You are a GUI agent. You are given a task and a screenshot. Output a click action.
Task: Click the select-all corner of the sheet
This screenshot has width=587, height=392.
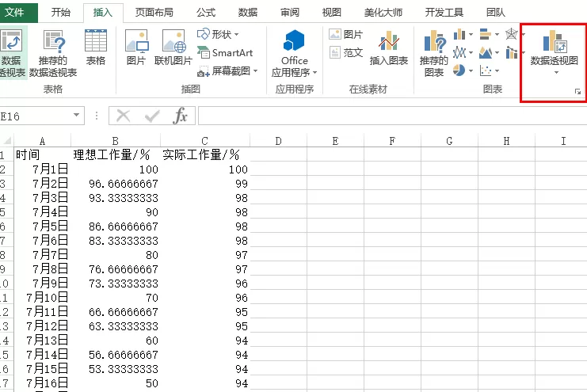click(x=7, y=141)
